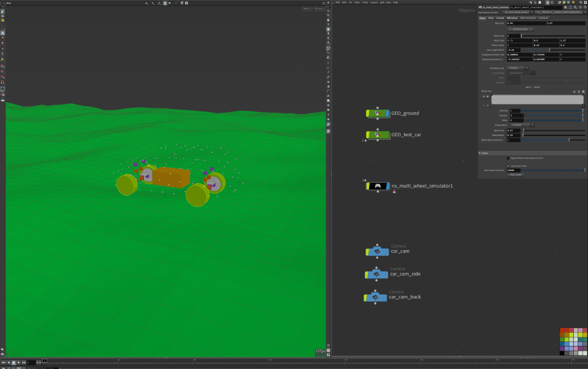Click the ns_multi_wheel_simulator1 node icon
Screen dimensions: 588x369
(377, 186)
